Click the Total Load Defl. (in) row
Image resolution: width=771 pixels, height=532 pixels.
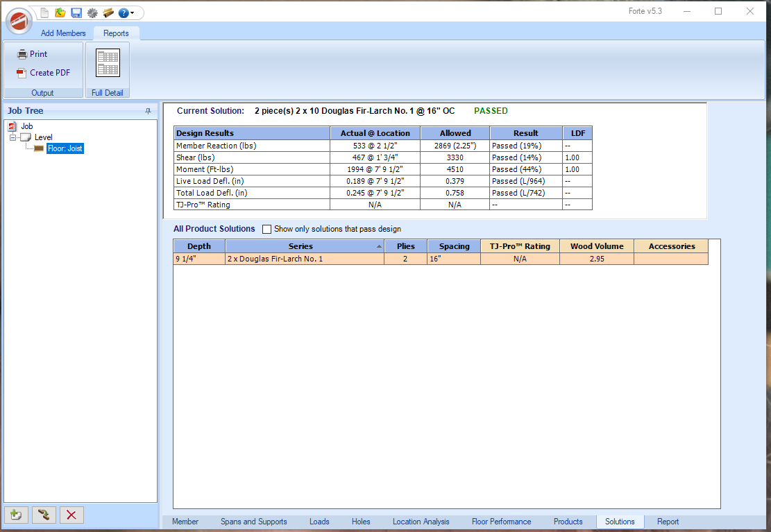click(383, 193)
